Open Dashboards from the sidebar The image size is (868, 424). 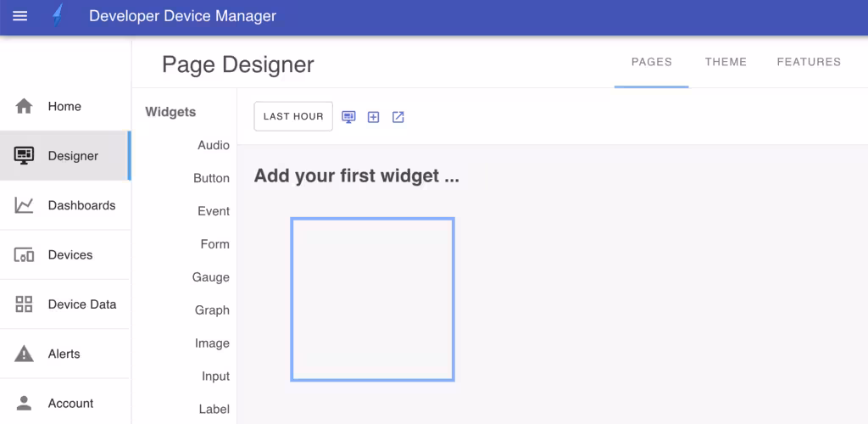65,205
